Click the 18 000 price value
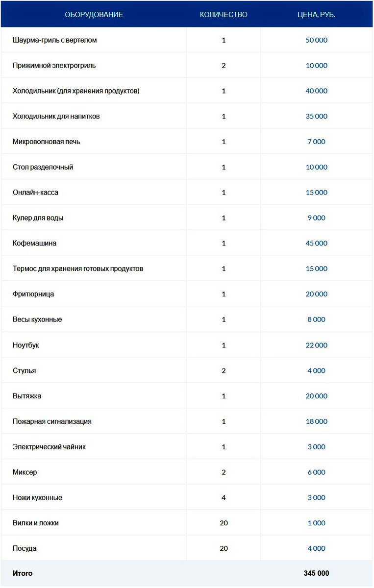 coord(316,421)
